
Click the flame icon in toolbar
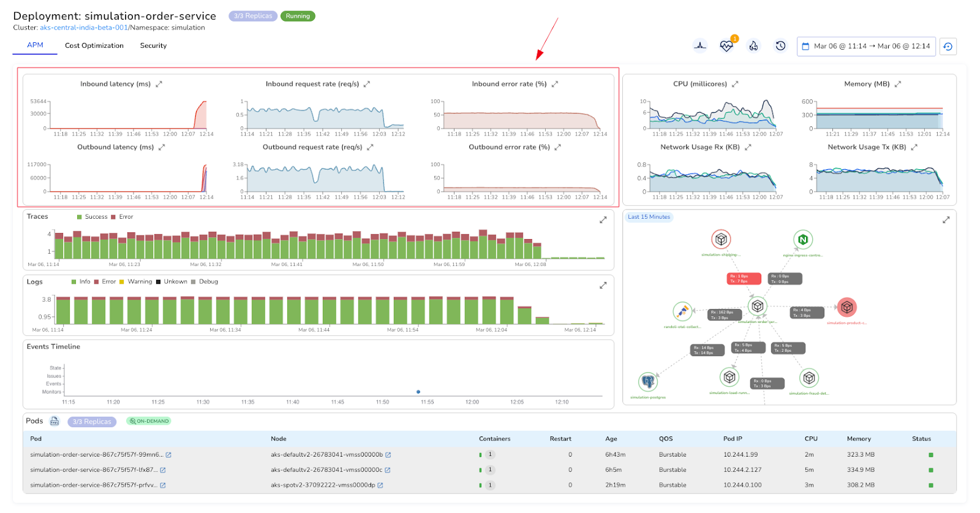click(753, 46)
